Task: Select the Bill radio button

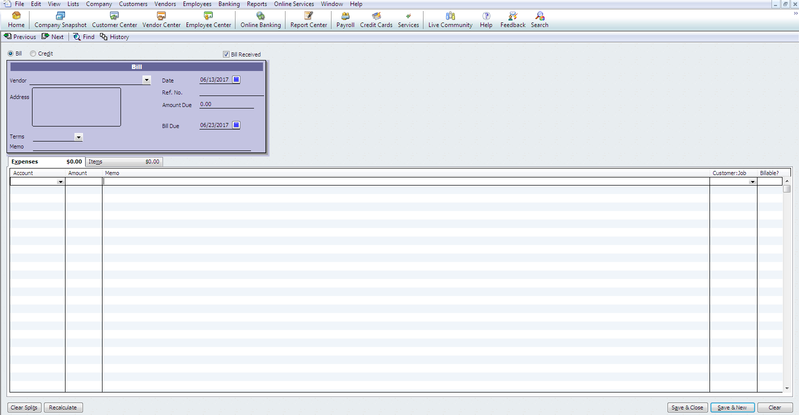Action: [11, 53]
